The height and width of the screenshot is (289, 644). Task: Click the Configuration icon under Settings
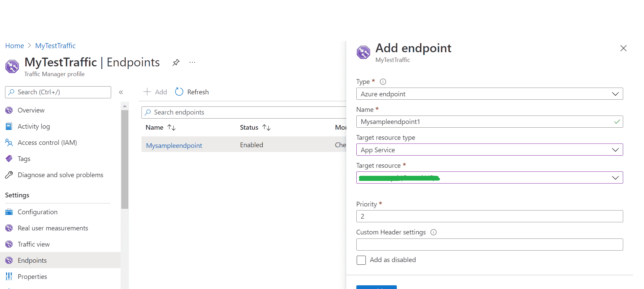point(9,212)
